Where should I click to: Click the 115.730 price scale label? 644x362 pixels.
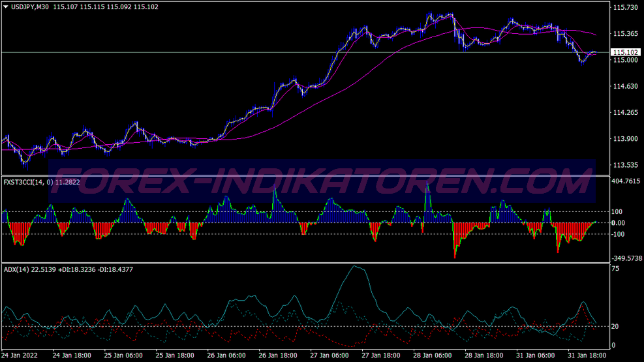625,8
